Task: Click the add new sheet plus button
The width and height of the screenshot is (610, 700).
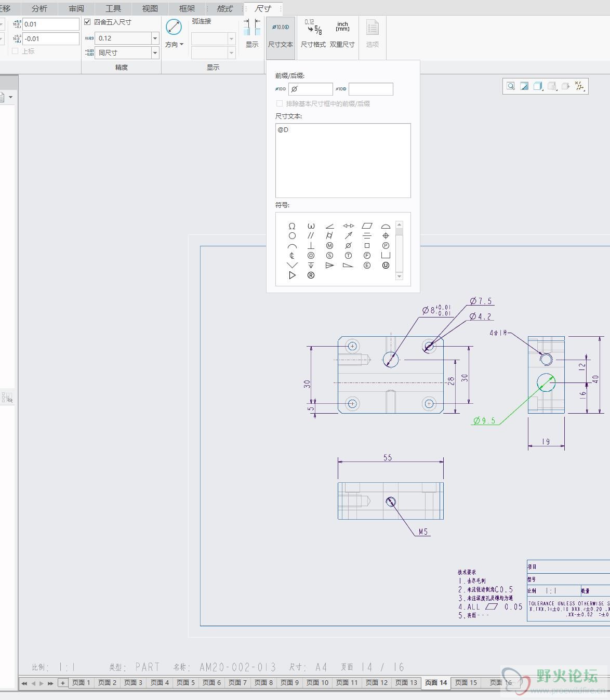Action: coord(62,683)
